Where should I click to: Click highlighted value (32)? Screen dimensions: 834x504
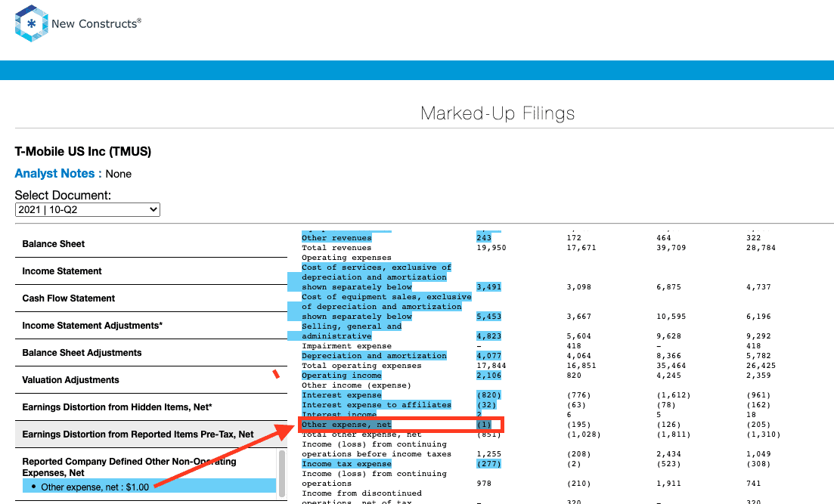click(x=486, y=405)
